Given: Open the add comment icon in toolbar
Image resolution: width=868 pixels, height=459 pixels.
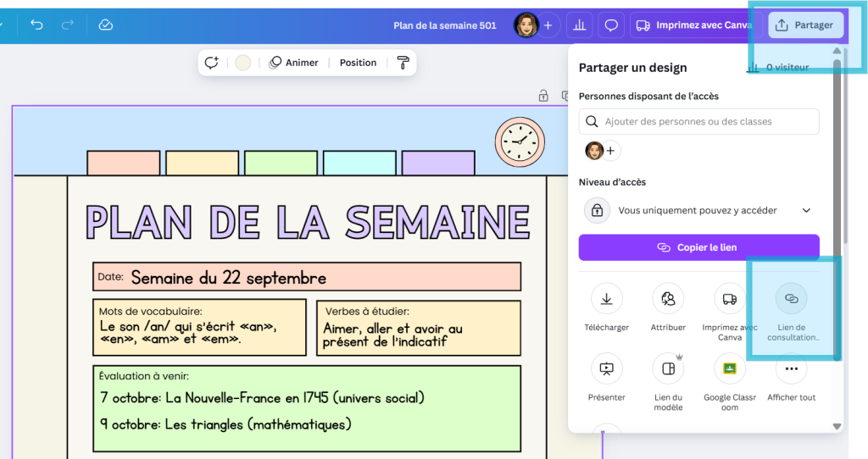Looking at the screenshot, I should pos(211,63).
